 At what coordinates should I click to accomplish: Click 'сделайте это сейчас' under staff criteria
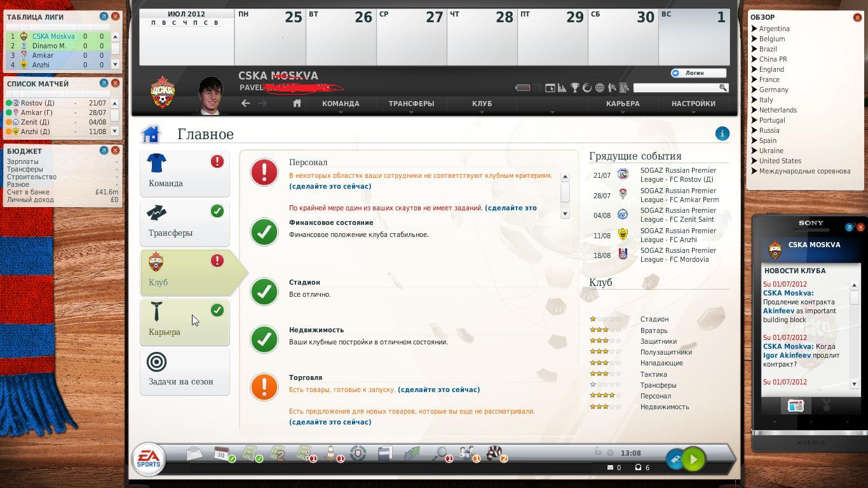click(330, 186)
